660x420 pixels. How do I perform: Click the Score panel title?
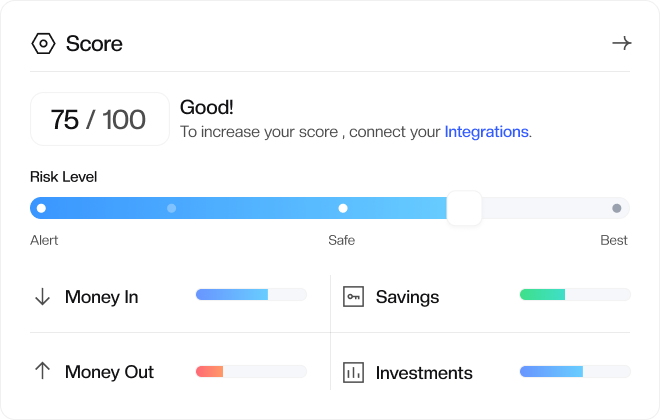[x=94, y=43]
